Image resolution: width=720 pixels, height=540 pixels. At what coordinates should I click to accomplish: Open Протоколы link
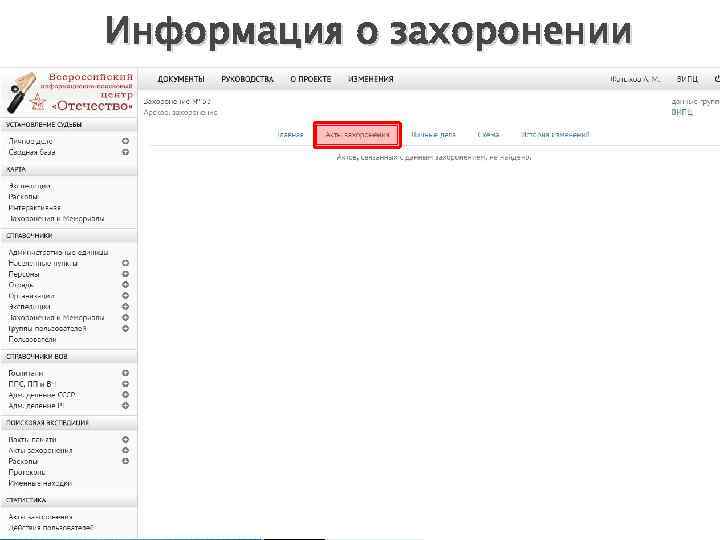pos(28,472)
